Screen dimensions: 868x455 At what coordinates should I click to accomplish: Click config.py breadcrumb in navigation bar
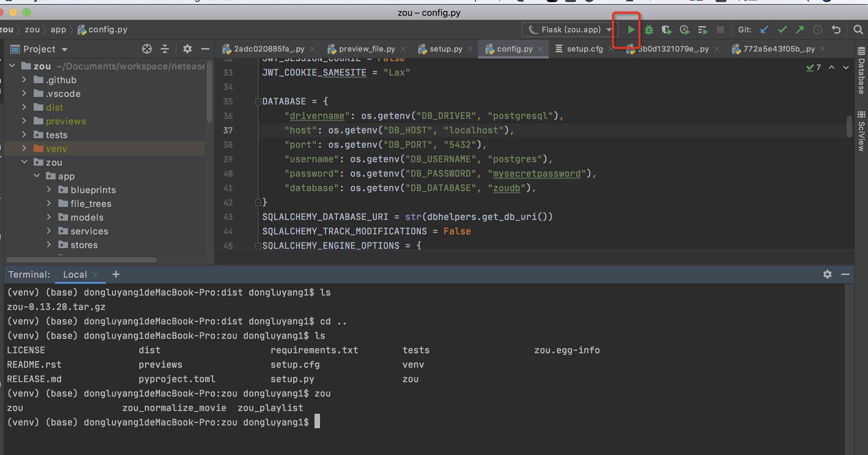point(103,30)
